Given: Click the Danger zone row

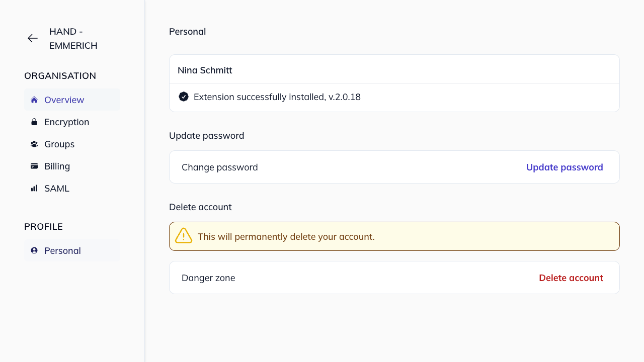Looking at the screenshot, I should pos(208,278).
